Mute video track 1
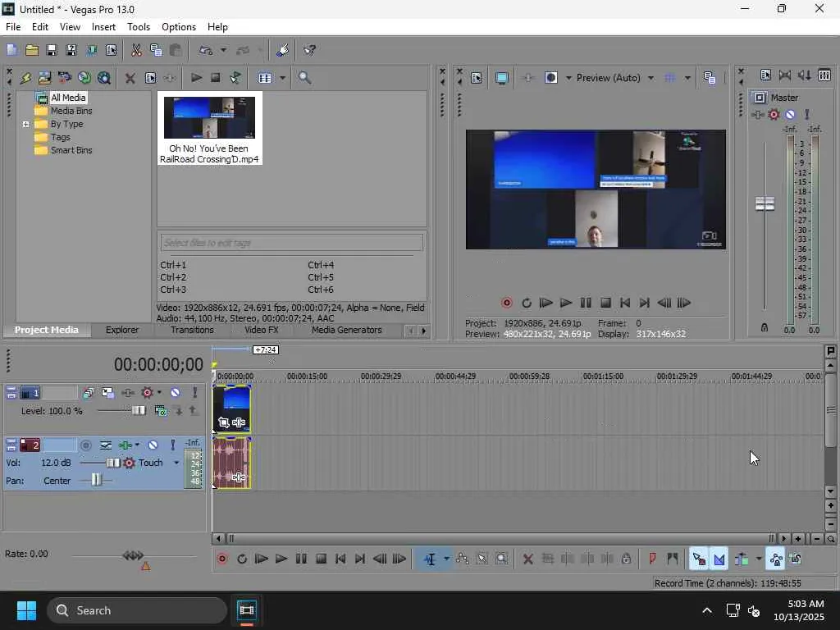Image resolution: width=840 pixels, height=630 pixels. [x=176, y=393]
